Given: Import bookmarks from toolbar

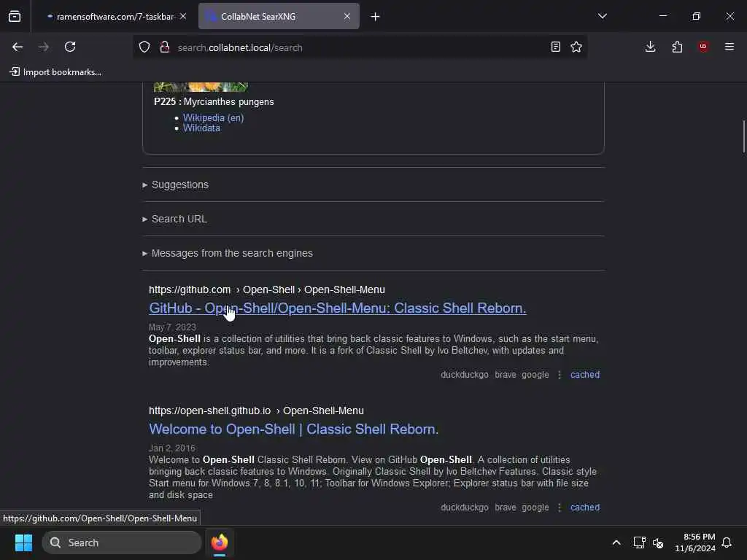Looking at the screenshot, I should [55, 72].
